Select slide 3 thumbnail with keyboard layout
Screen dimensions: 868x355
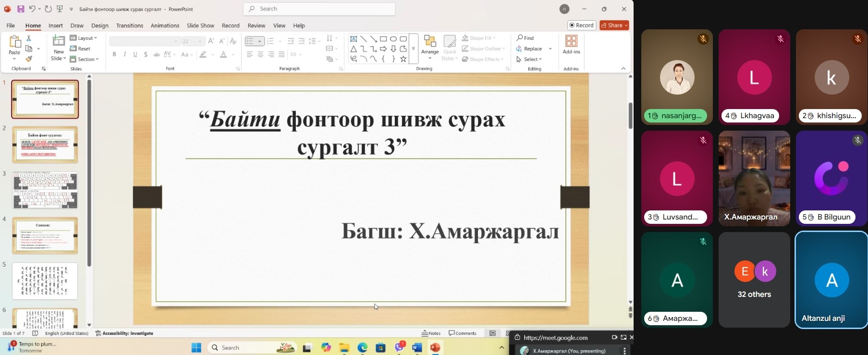(45, 190)
